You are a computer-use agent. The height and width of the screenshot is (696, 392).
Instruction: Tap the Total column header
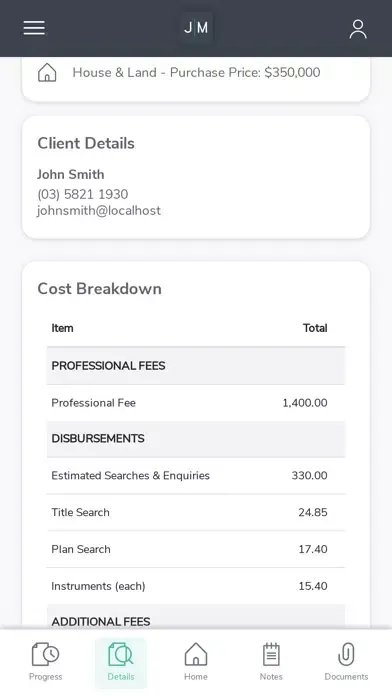(315, 328)
